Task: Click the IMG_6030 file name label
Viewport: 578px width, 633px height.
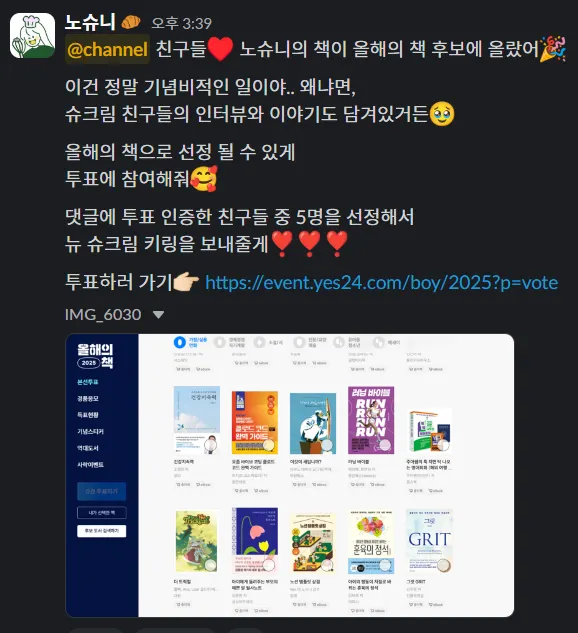Action: (x=103, y=314)
